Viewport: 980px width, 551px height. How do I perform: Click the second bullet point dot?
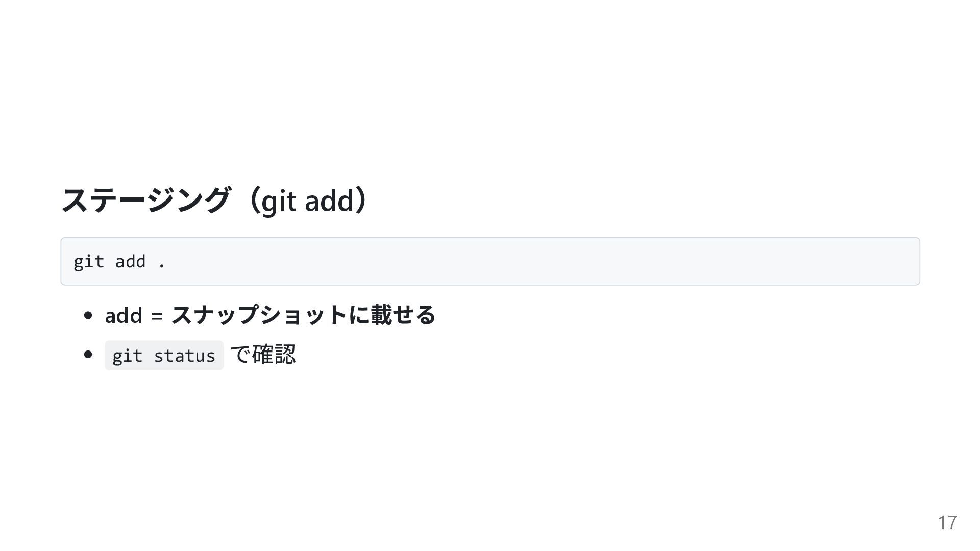point(88,355)
